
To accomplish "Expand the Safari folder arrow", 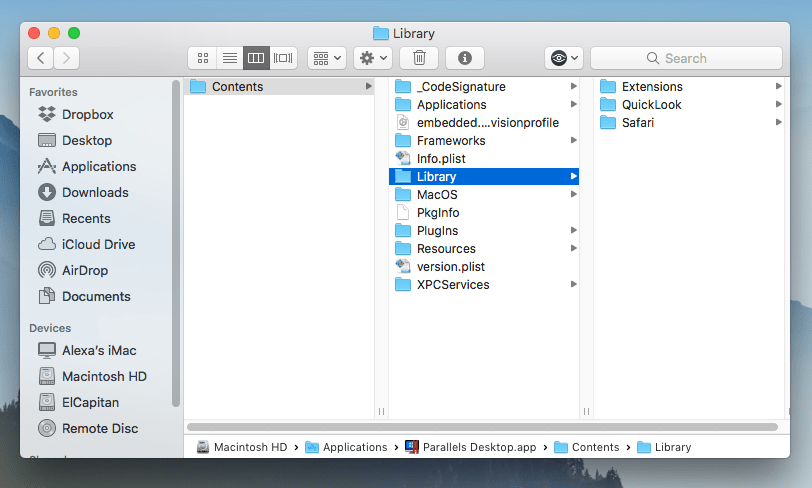I will coord(778,122).
